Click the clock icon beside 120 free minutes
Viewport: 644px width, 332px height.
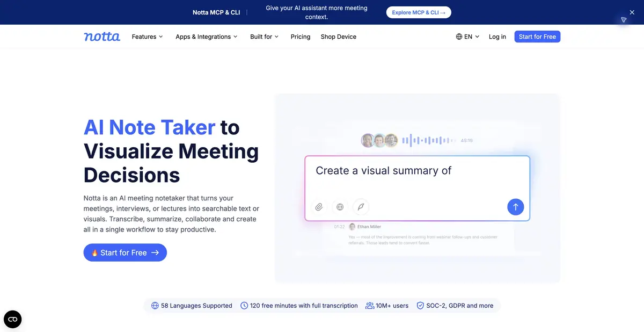(x=244, y=306)
